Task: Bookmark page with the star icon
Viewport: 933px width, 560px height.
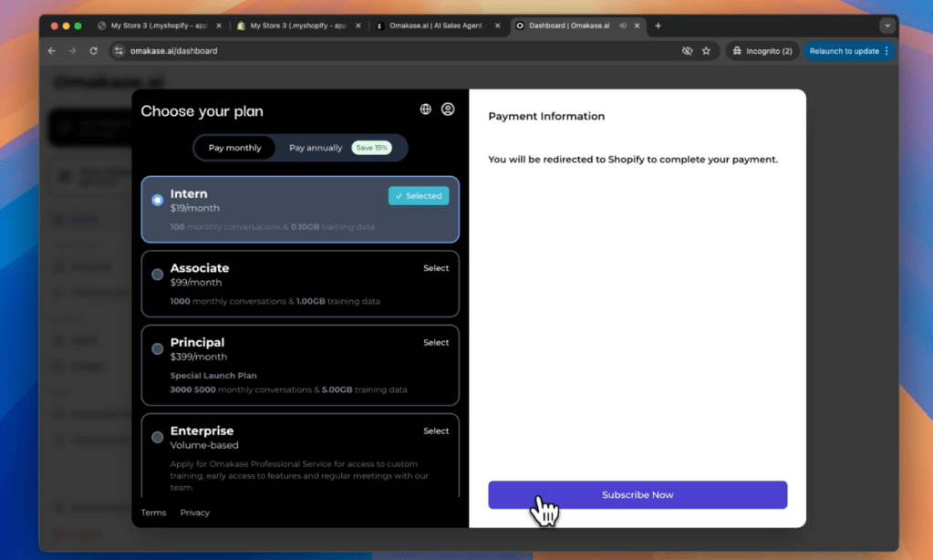Action: tap(706, 51)
